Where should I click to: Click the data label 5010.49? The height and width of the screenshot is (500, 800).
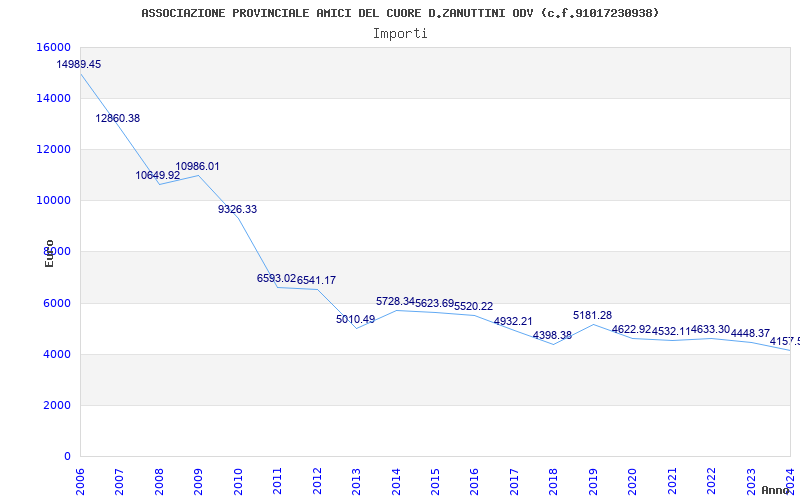pos(356,319)
